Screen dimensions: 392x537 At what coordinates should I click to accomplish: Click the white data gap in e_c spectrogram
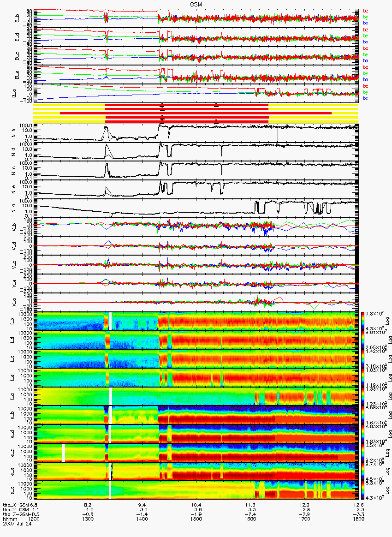(63, 453)
